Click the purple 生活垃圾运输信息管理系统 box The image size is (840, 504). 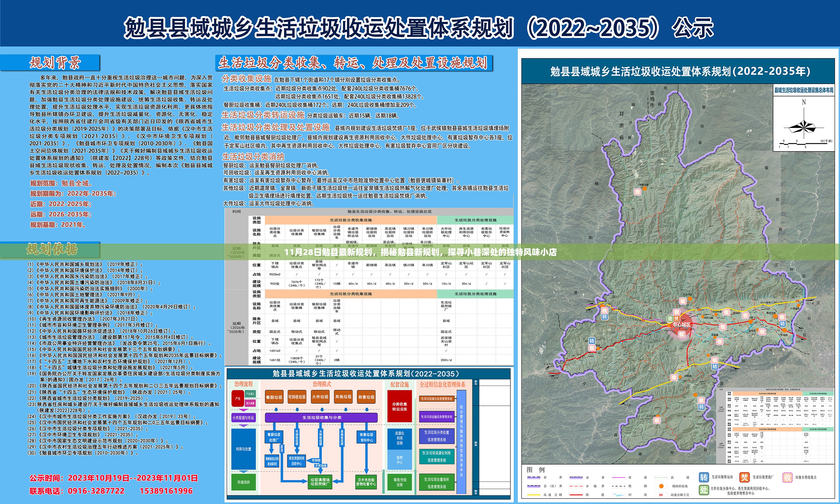click(x=437, y=417)
